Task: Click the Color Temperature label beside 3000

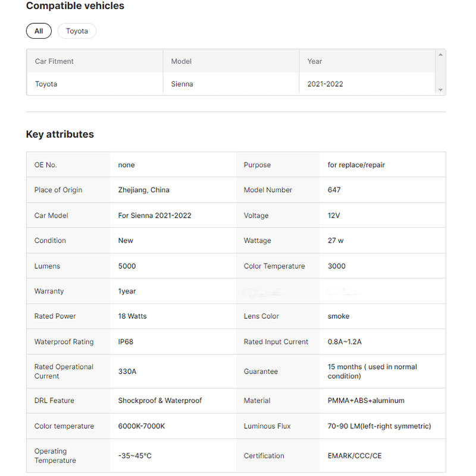Action: point(274,266)
